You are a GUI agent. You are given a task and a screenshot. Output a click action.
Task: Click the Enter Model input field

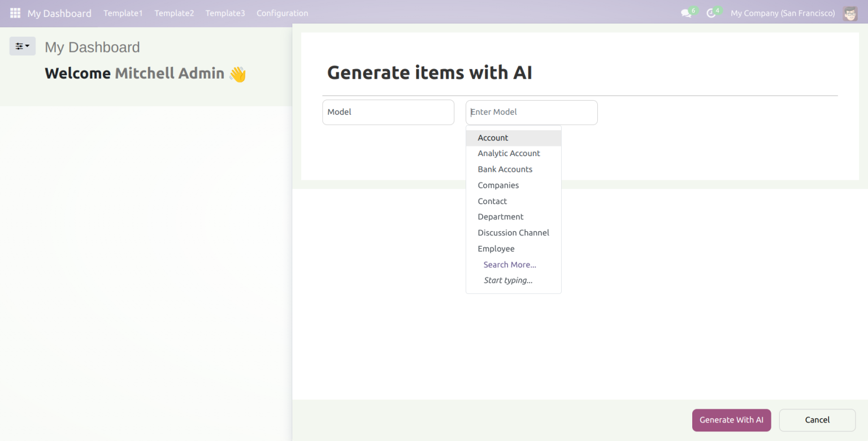531,112
